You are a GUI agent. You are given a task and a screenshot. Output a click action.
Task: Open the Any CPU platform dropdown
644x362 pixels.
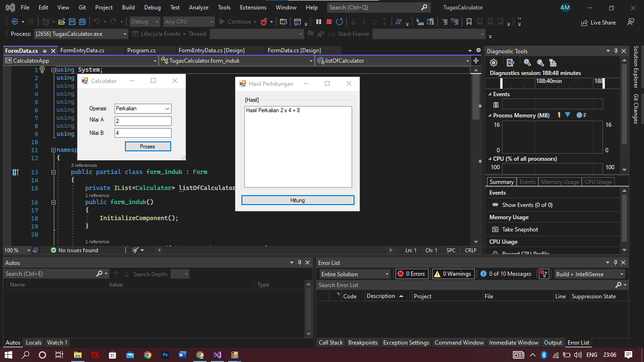pyautogui.click(x=189, y=22)
